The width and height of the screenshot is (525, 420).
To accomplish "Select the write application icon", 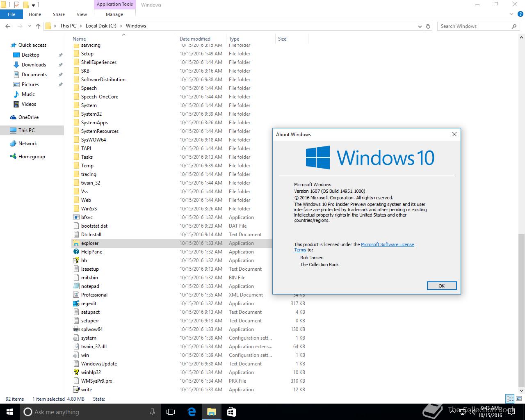I will (76, 390).
